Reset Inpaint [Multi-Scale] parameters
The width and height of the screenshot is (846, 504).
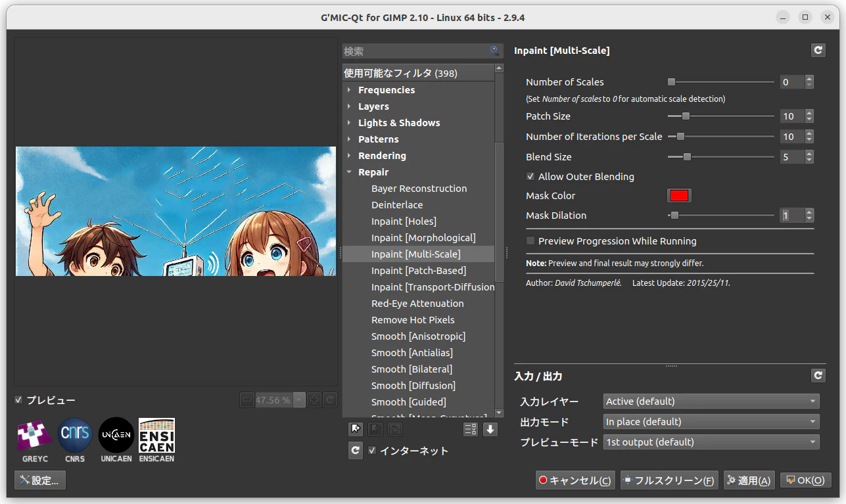tap(818, 50)
